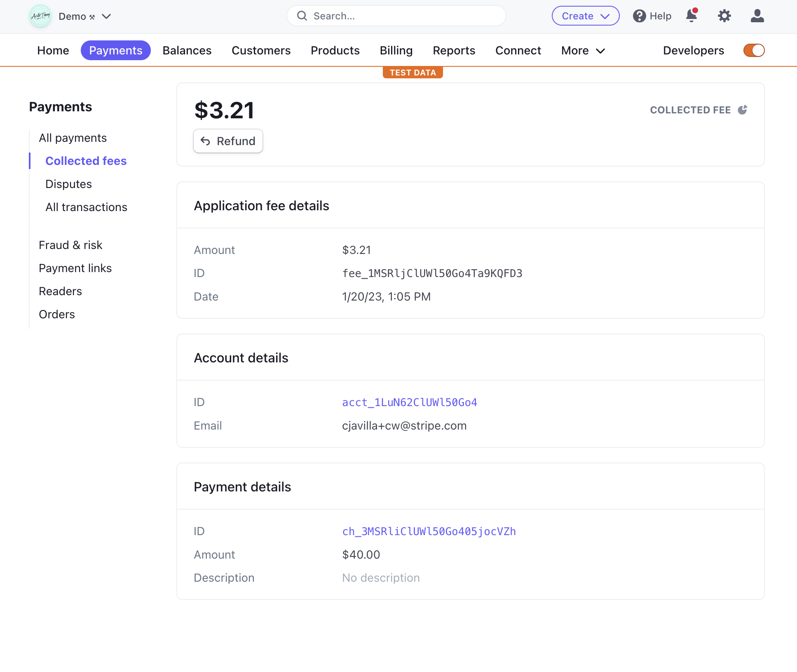Expand the More navigation menu
This screenshot has height=672, width=797.
(582, 50)
